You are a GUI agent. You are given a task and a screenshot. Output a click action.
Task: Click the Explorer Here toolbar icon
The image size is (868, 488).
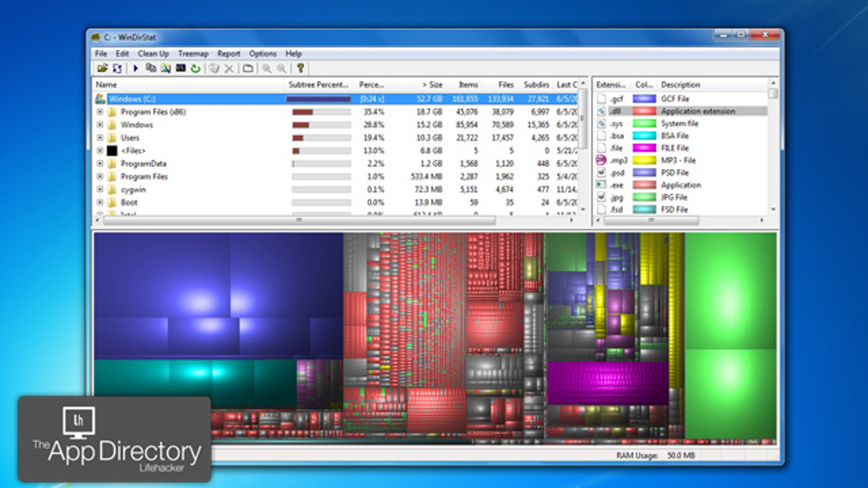(x=165, y=68)
